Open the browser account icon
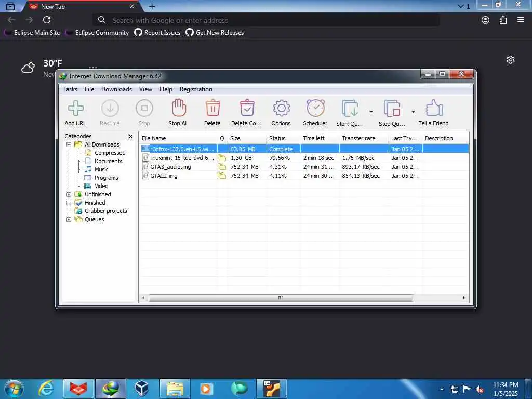 (486, 20)
